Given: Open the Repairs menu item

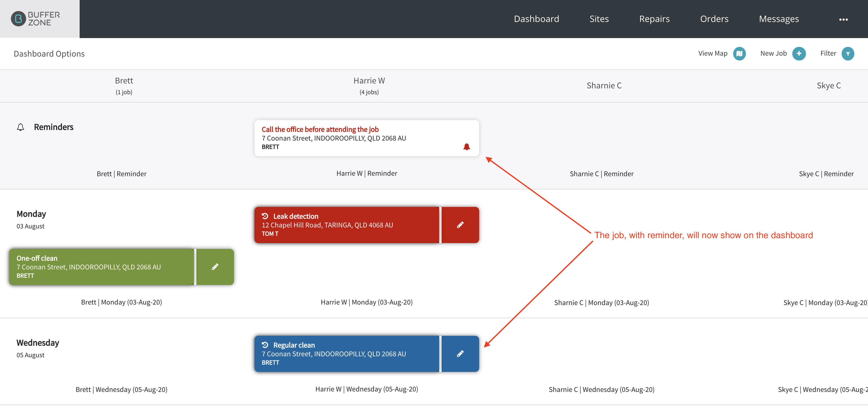Looking at the screenshot, I should [654, 19].
